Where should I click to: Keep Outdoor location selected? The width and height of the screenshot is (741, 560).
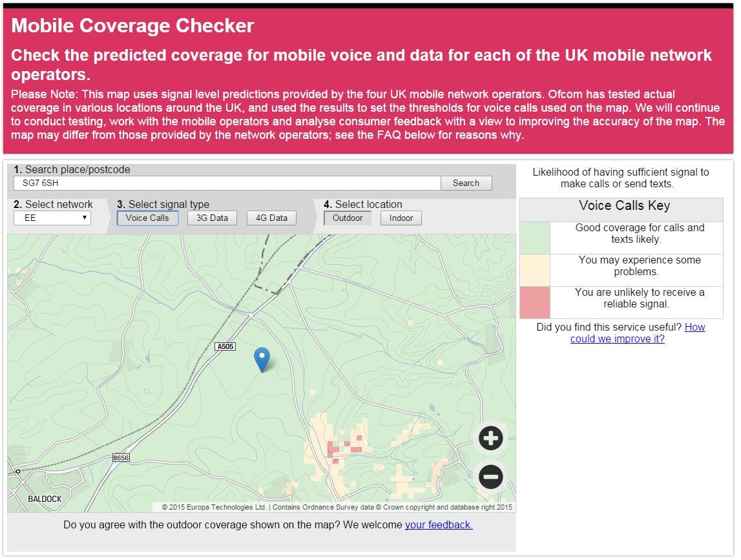click(x=348, y=218)
